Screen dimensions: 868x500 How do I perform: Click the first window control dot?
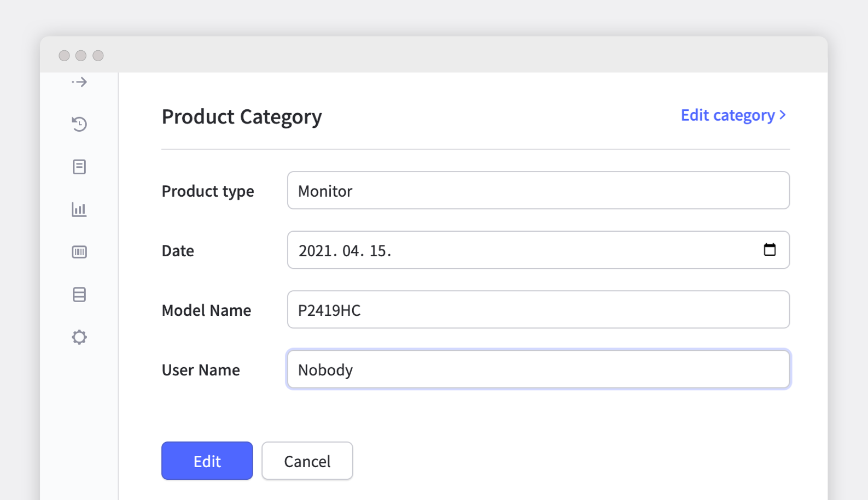64,55
